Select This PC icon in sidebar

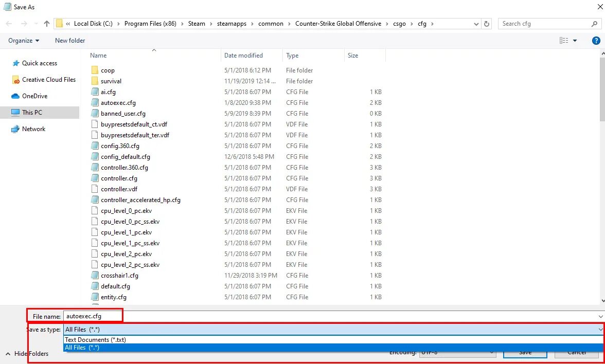15,113
